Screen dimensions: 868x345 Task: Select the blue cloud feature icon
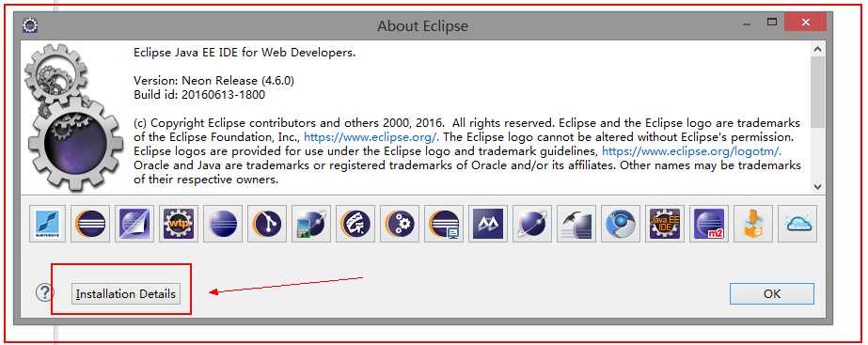797,224
